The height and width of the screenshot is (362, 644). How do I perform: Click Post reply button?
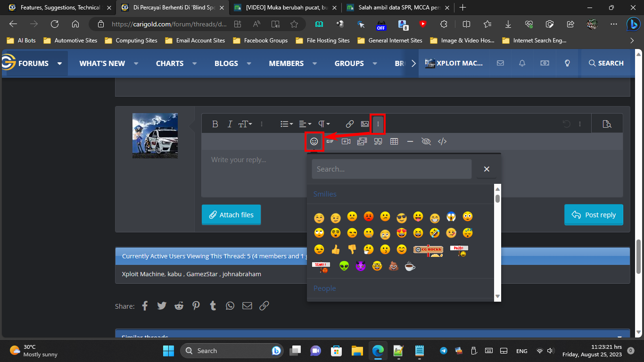click(x=594, y=214)
